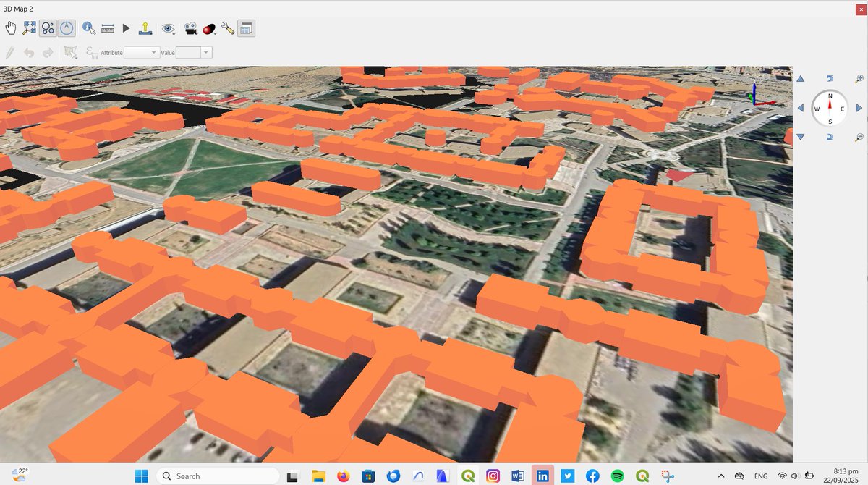Click the red sphere light color tool
Image resolution: width=868 pixels, height=485 pixels.
click(208, 28)
